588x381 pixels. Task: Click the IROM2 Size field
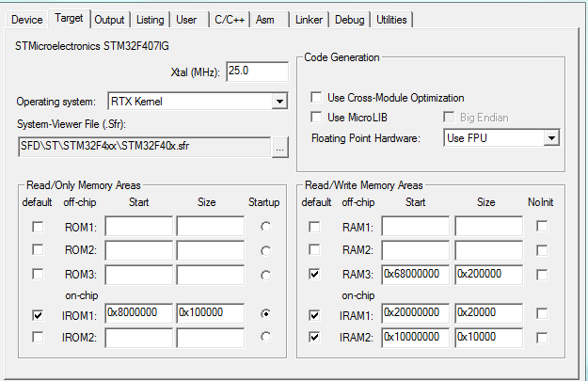[211, 338]
